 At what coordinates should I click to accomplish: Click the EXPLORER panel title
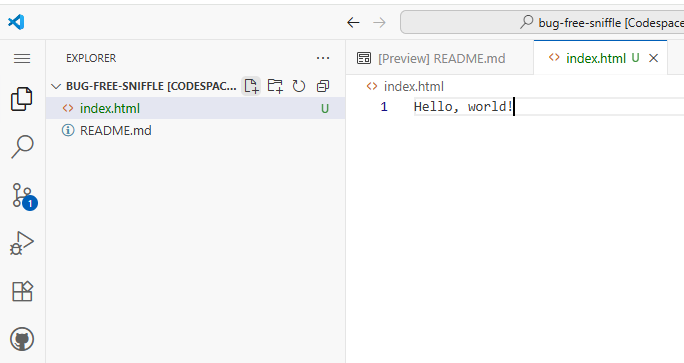(x=91, y=58)
